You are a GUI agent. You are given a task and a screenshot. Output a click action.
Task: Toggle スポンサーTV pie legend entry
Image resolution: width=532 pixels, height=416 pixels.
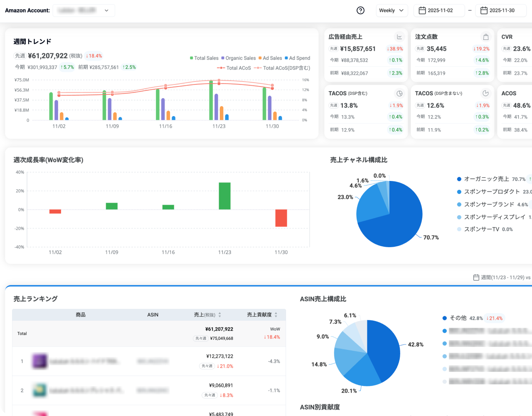(478, 229)
